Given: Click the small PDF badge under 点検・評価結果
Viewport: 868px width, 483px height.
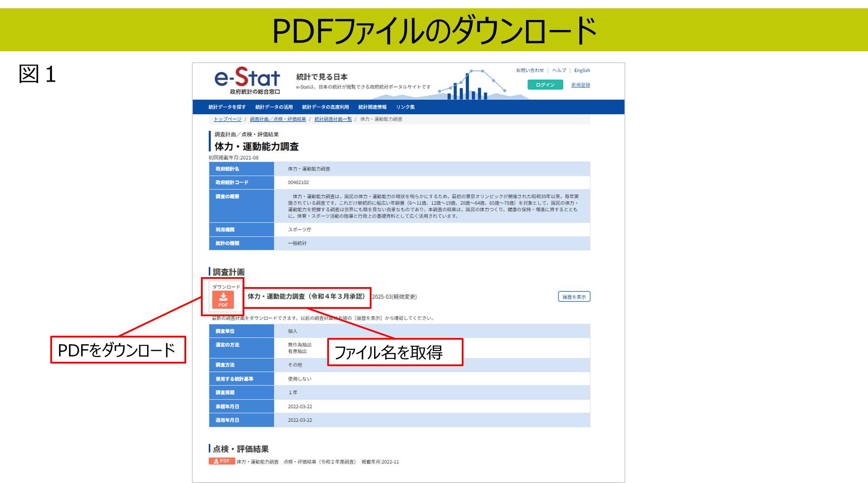Looking at the screenshot, I should 222,461.
